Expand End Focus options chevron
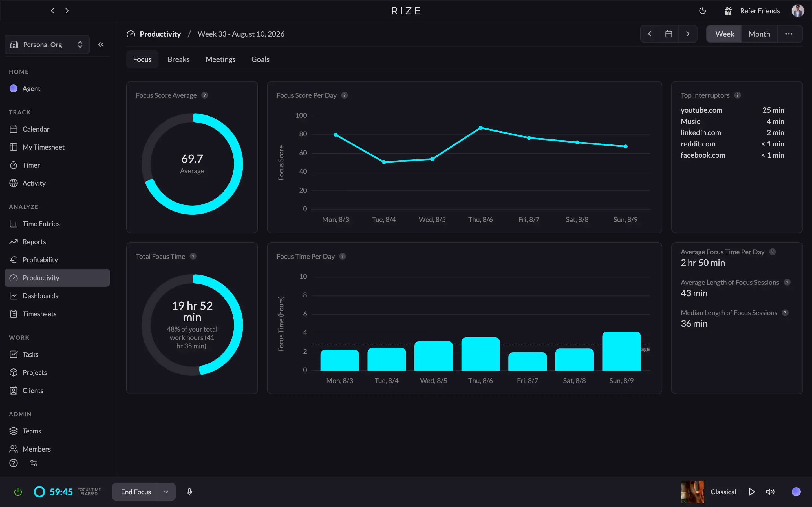The height and width of the screenshot is (507, 812). tap(166, 492)
